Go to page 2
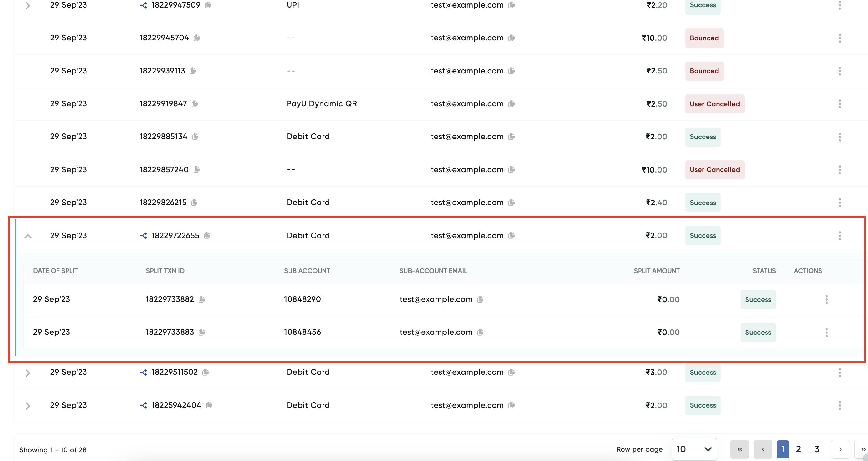 tap(798, 449)
